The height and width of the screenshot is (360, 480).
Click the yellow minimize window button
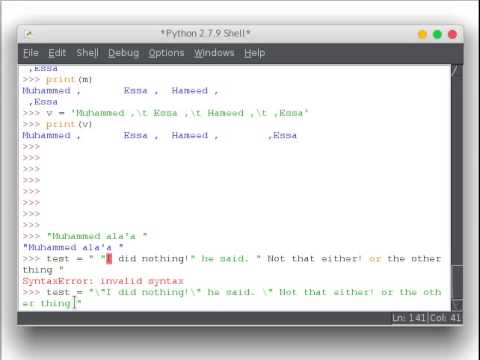(422, 34)
